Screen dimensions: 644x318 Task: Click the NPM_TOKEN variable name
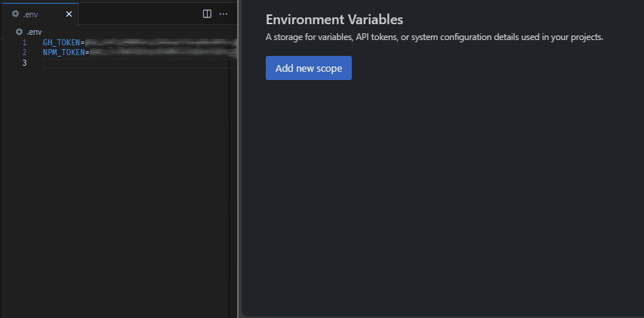tap(63, 53)
